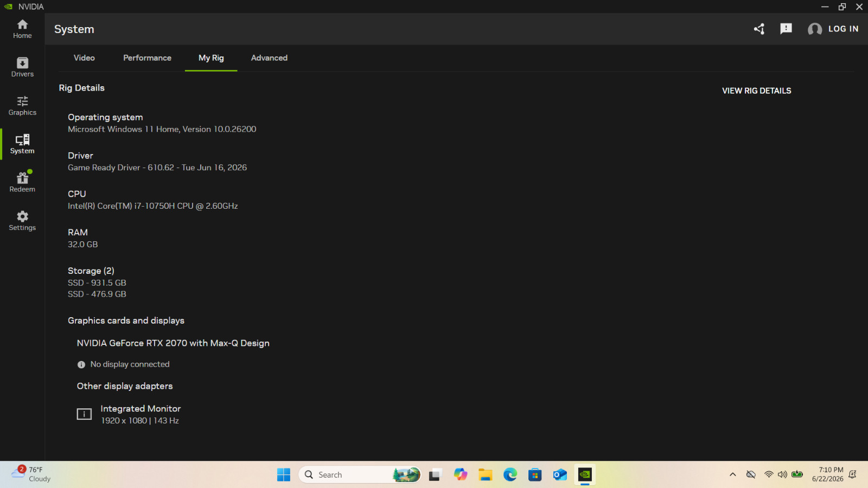Image resolution: width=868 pixels, height=488 pixels.
Task: Switch to the Video tab
Action: click(84, 58)
